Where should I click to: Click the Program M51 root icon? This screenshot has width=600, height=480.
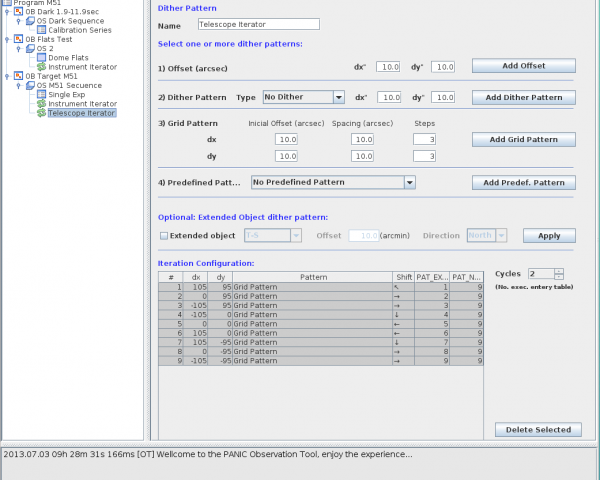[x=8, y=3]
